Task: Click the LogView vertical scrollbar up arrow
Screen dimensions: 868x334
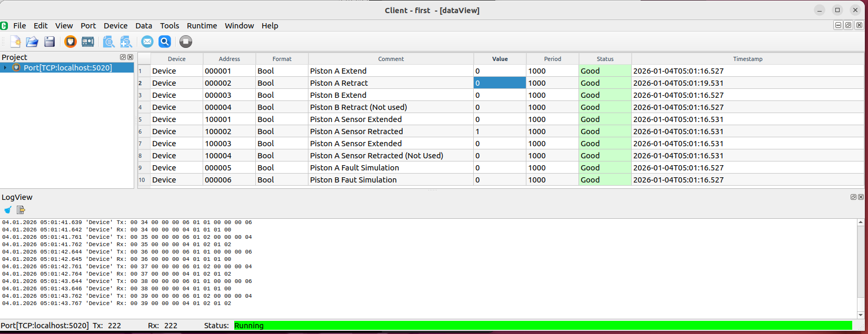Action: click(x=861, y=222)
